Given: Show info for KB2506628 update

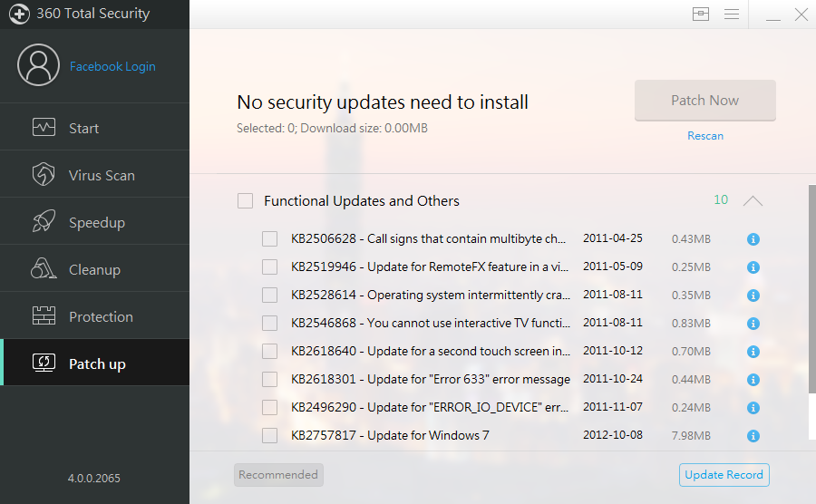Looking at the screenshot, I should click(753, 239).
